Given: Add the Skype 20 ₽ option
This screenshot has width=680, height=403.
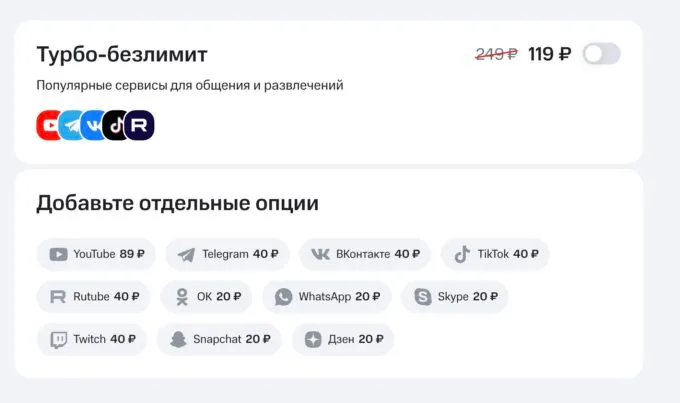Looking at the screenshot, I should click(x=455, y=297).
